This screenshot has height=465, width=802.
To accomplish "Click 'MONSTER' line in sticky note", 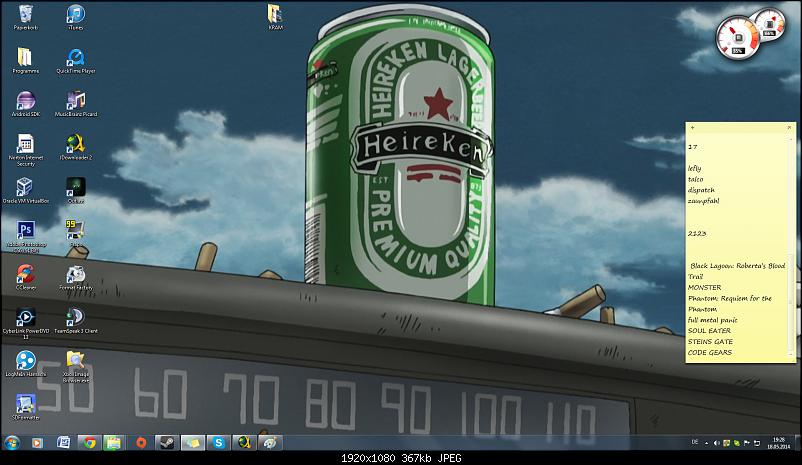I will tap(704, 287).
